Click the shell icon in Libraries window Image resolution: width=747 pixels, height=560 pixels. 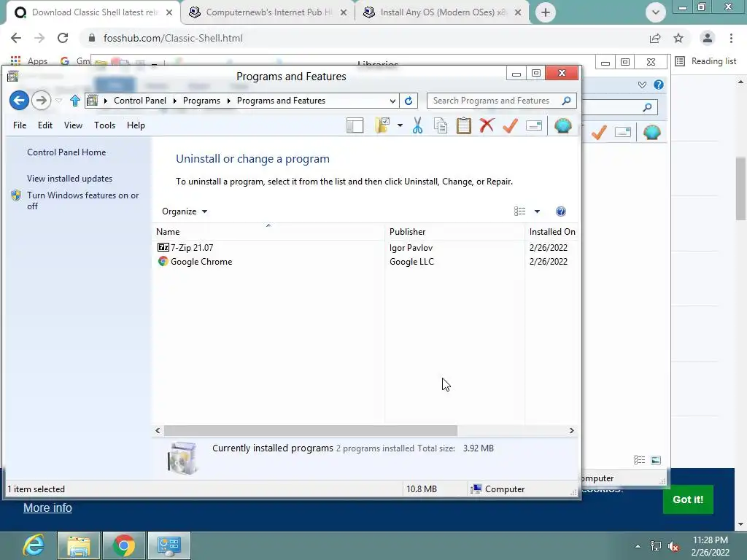pyautogui.click(x=651, y=132)
